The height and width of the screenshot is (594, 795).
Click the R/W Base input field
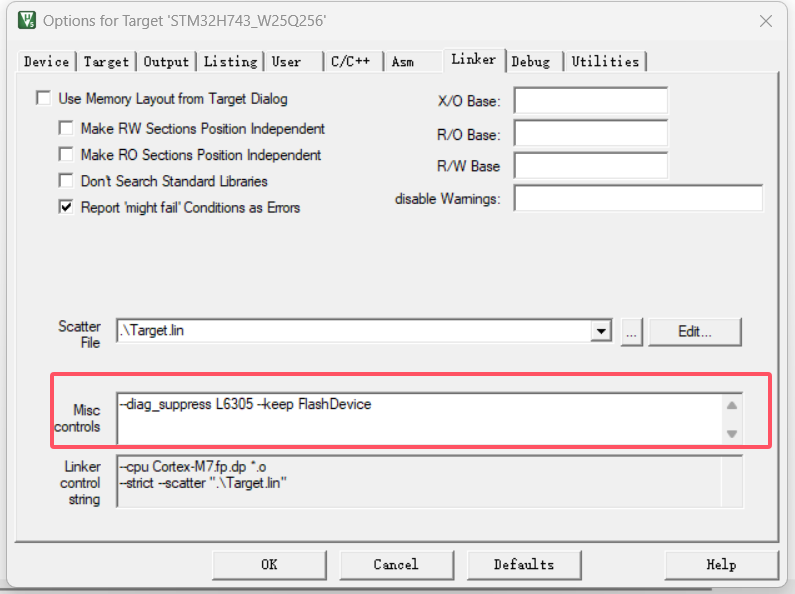point(591,165)
